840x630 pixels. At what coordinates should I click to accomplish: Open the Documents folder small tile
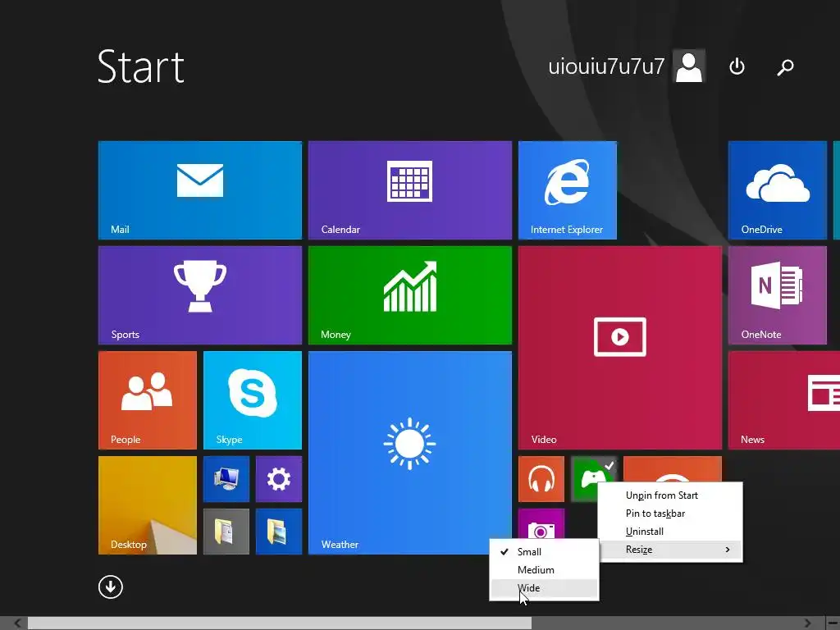click(x=226, y=532)
